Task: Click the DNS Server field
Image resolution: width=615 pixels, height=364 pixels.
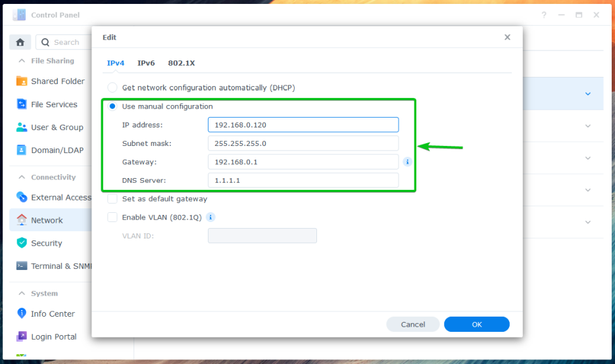Action: click(303, 180)
